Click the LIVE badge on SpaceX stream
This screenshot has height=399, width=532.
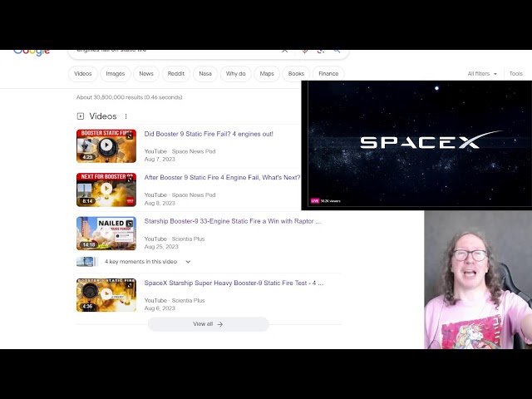point(315,201)
